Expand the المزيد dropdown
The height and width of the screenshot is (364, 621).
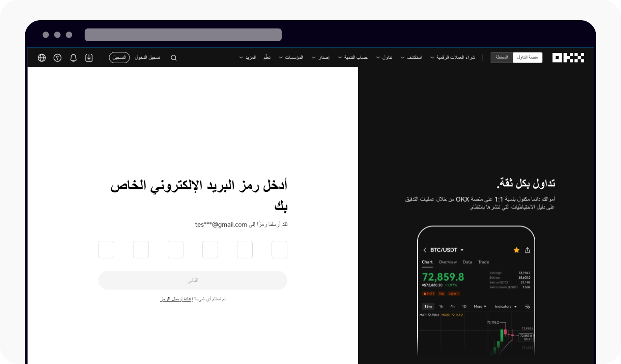[249, 57]
